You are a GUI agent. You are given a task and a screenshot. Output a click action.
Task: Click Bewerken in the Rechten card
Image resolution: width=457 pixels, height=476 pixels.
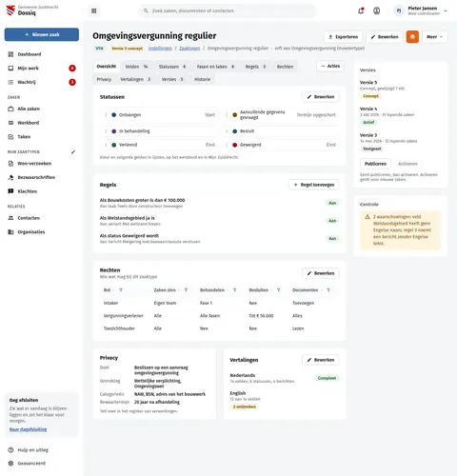[x=321, y=273]
